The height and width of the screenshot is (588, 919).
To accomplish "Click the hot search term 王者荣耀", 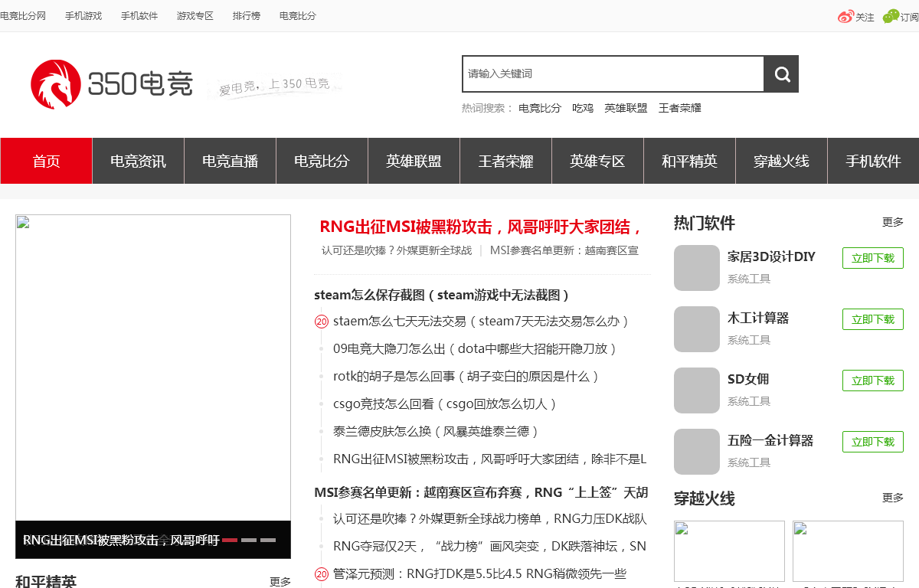I will [x=680, y=108].
